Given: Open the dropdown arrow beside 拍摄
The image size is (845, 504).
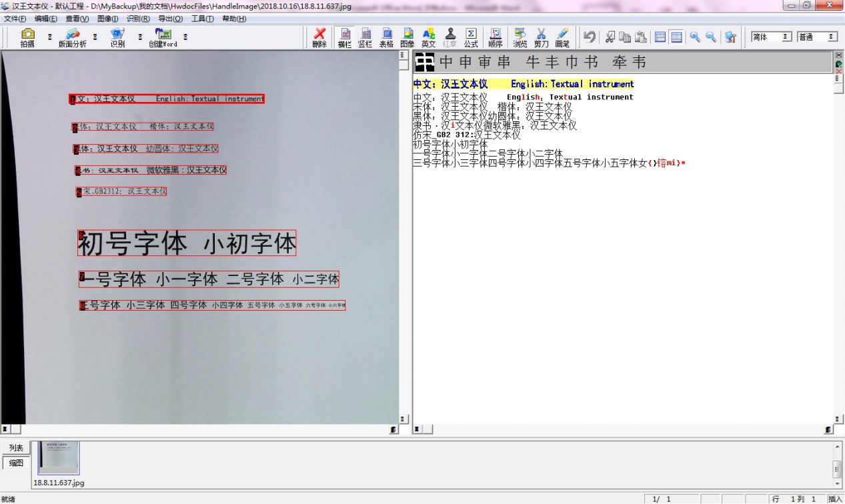Looking at the screenshot, I should [x=49, y=37].
